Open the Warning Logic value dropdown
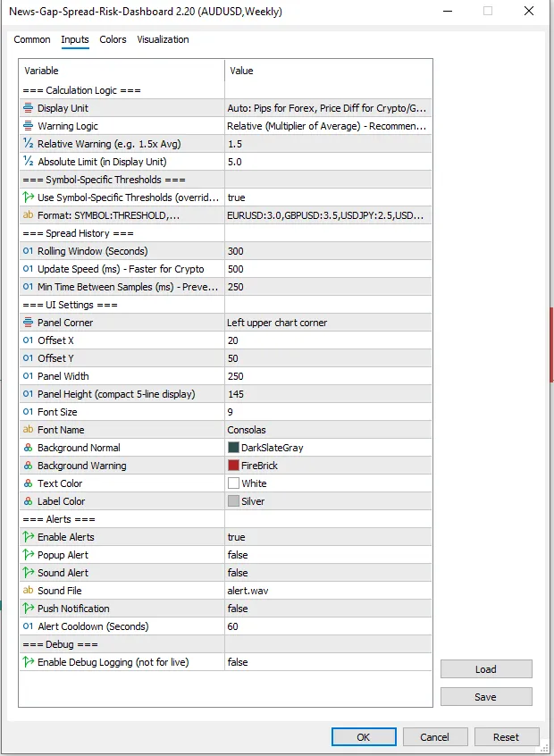 point(328,126)
